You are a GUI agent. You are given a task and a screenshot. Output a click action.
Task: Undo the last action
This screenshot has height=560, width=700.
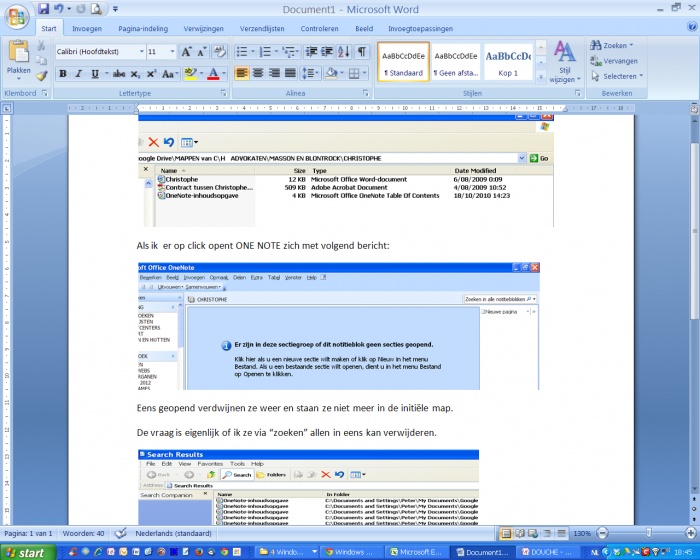[x=58, y=8]
